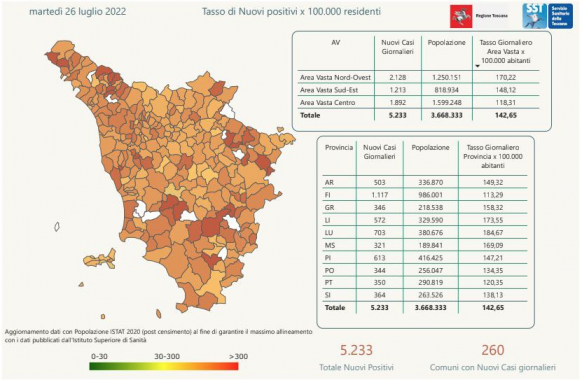
Task: Click new cases value 1.892
Action: pyautogui.click(x=398, y=102)
